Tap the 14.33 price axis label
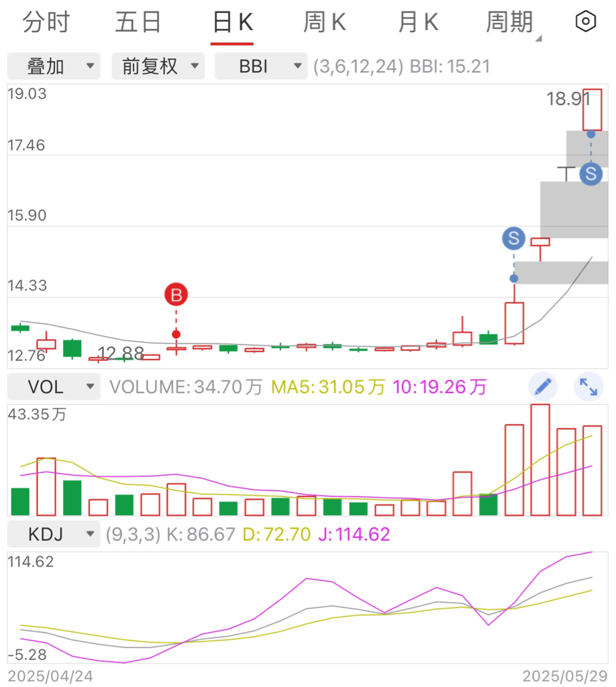616x687 pixels. [x=27, y=285]
